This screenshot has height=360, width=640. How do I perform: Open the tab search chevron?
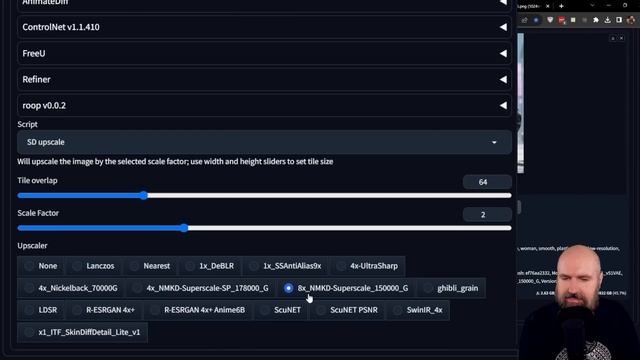(592, 6)
